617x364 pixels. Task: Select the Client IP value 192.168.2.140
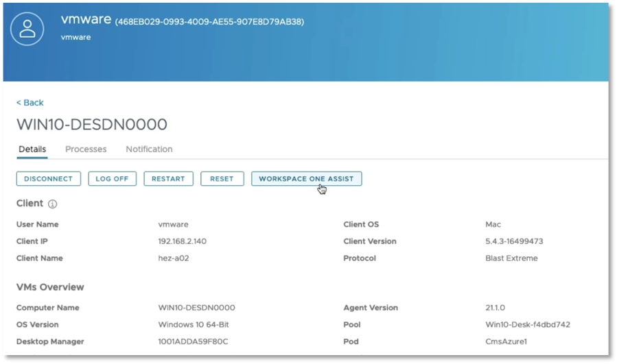182,241
